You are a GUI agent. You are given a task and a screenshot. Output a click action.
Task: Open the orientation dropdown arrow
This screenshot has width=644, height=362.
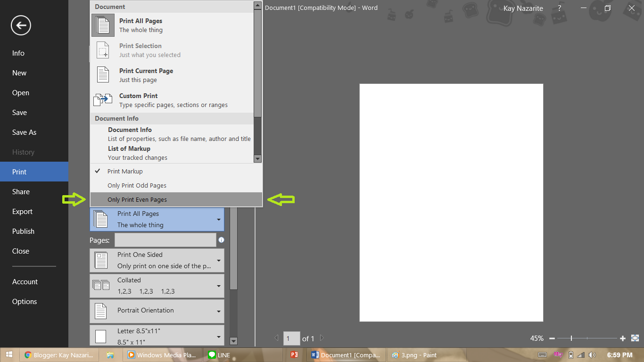(218, 311)
